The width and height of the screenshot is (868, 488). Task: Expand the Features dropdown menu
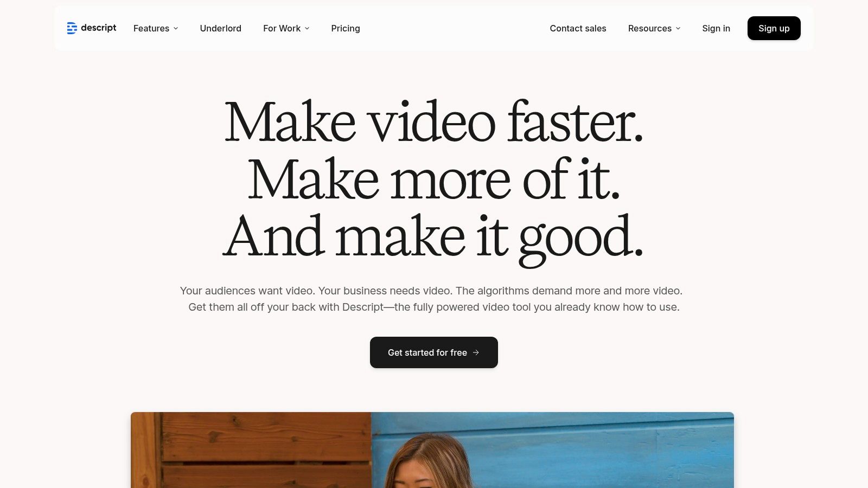(156, 28)
